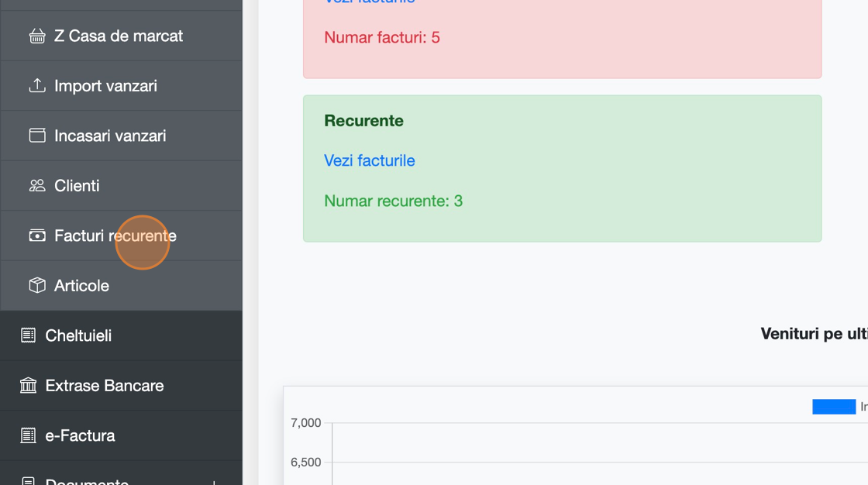868x485 pixels.
Task: Select the Articole text in the sidebar
Action: 81,286
